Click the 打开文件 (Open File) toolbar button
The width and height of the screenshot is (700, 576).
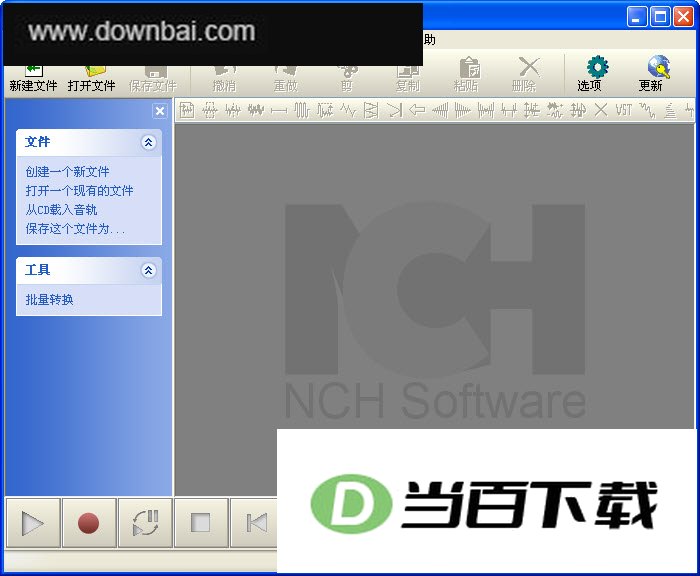pyautogui.click(x=92, y=79)
